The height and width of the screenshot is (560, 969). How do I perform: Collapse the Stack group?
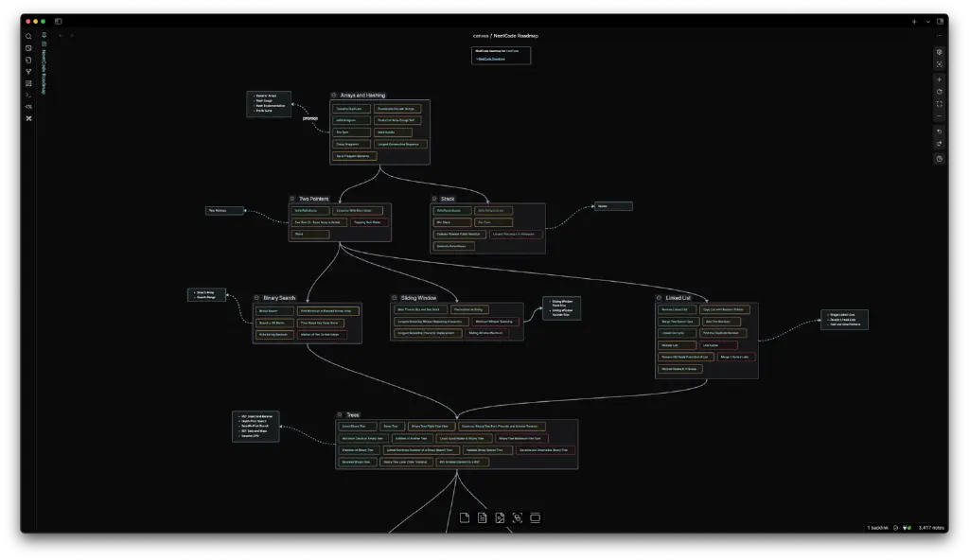click(x=434, y=199)
